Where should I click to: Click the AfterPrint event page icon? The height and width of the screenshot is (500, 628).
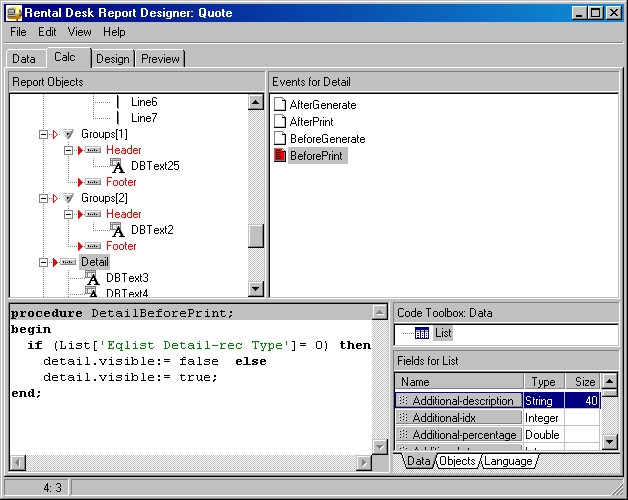[x=280, y=122]
